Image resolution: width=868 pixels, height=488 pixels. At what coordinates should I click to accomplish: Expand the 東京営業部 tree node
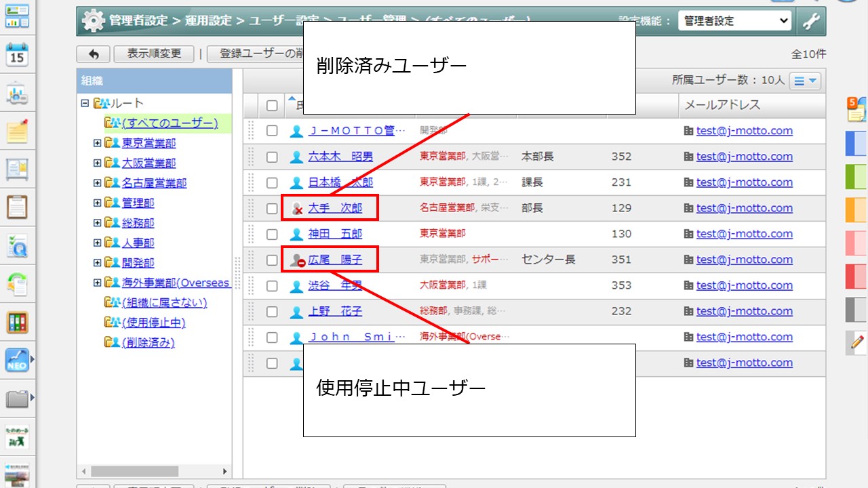[97, 143]
